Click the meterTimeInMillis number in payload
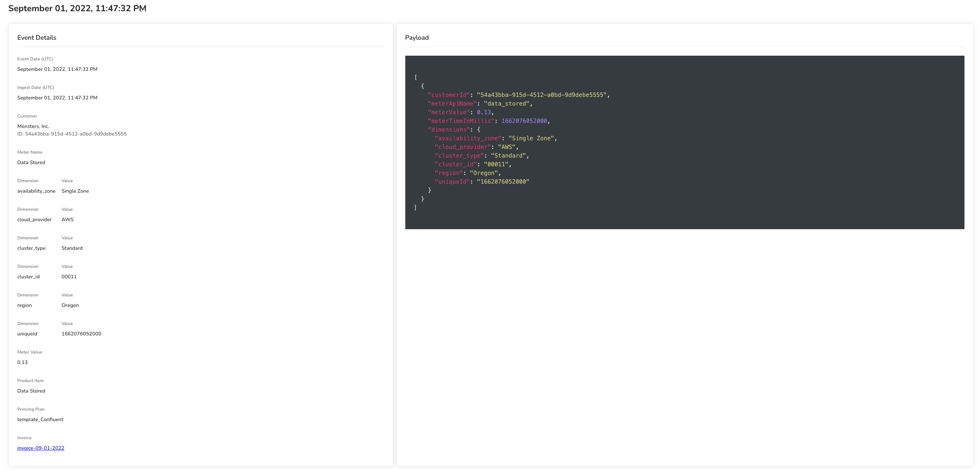980x471 pixels. tap(524, 121)
